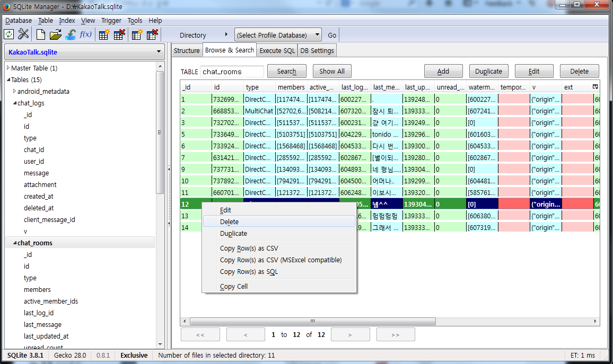Click the column picker icon in table header
This screenshot has height=364, width=613.
(x=596, y=86)
